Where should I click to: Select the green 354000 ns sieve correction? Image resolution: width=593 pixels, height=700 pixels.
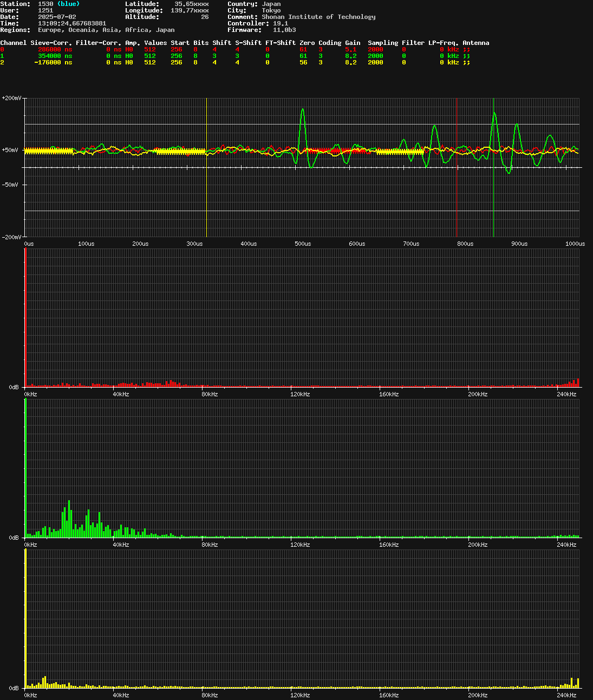[55, 56]
